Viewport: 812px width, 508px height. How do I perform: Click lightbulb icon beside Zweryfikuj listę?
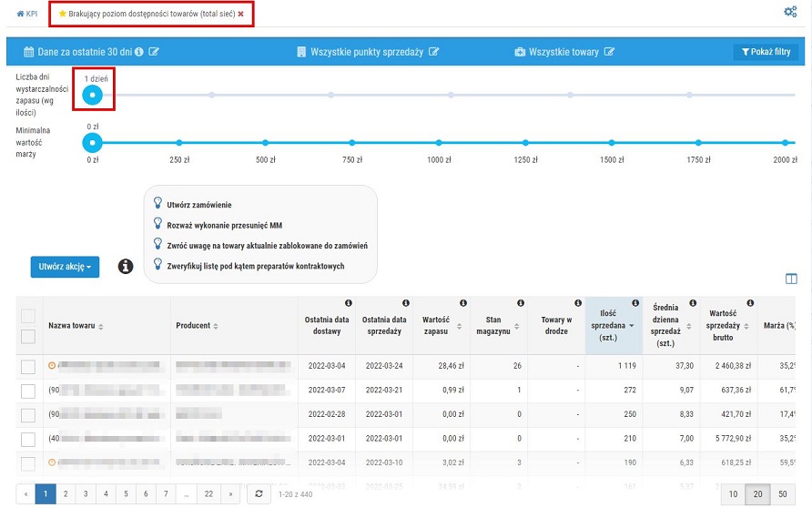pos(158,264)
